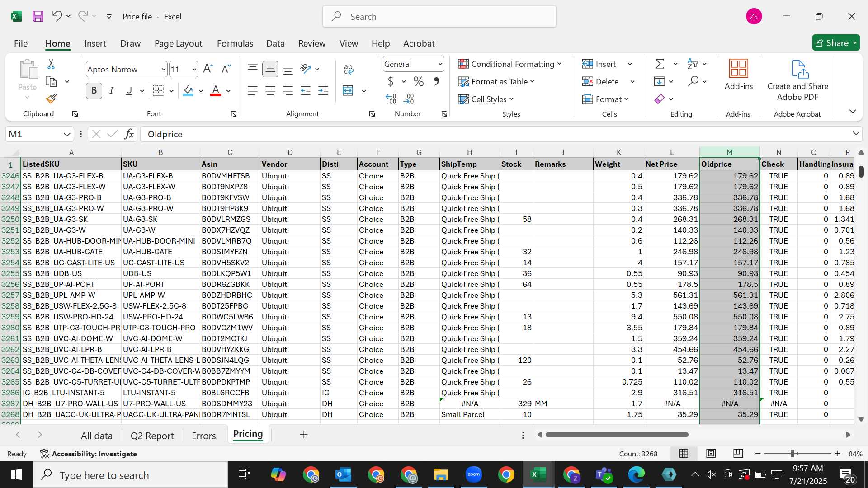The image size is (868, 488).
Task: Toggle Middle Align vertical alignment
Action: 270,69
